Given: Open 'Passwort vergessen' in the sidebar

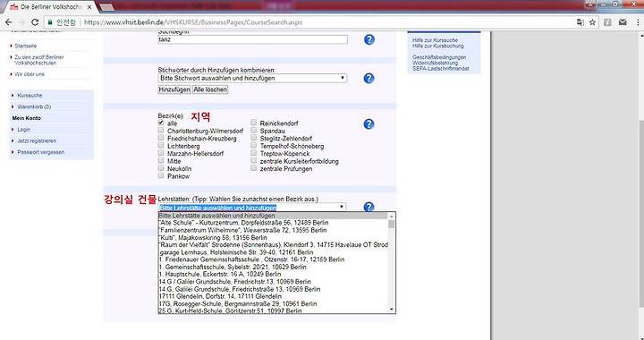Looking at the screenshot, I should (40, 152).
